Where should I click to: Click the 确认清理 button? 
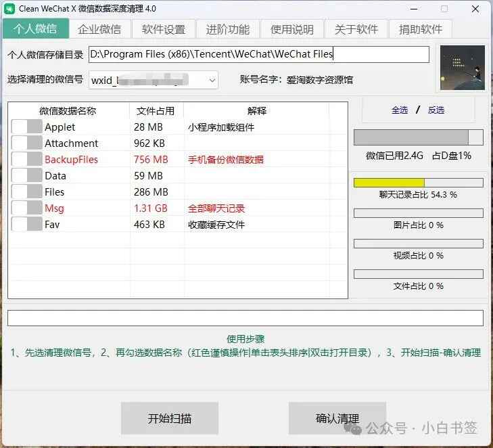(x=337, y=418)
